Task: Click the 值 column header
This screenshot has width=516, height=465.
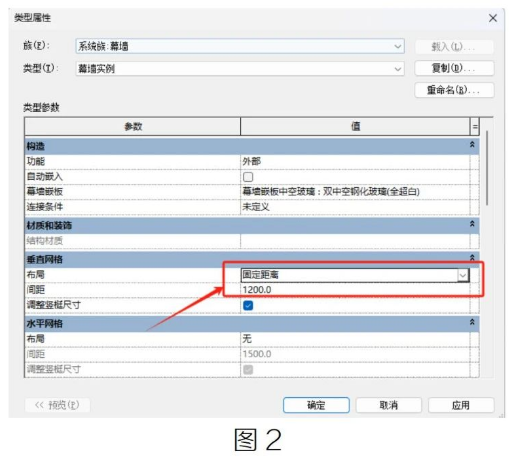Action: click(355, 126)
